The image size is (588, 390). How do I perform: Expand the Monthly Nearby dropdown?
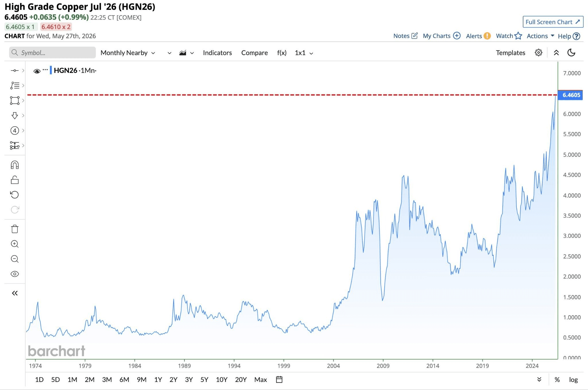128,53
